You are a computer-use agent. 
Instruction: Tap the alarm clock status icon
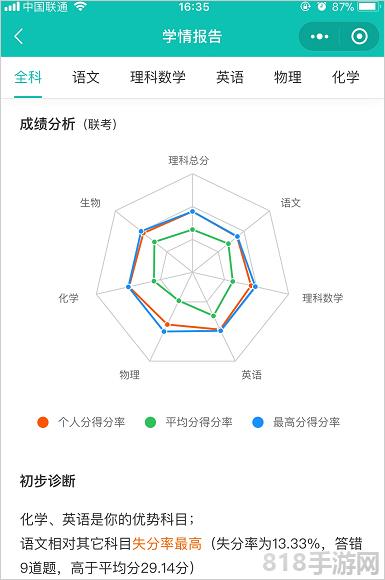click(322, 7)
